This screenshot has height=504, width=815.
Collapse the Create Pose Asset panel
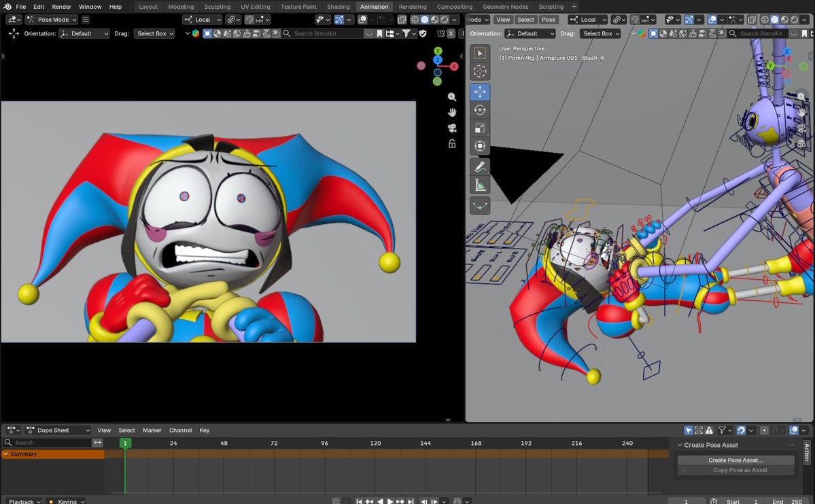680,445
